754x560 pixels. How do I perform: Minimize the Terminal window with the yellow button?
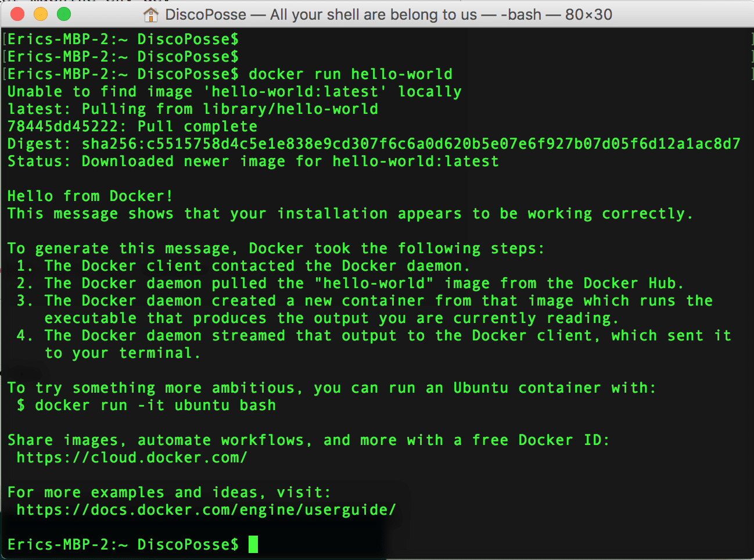point(41,14)
